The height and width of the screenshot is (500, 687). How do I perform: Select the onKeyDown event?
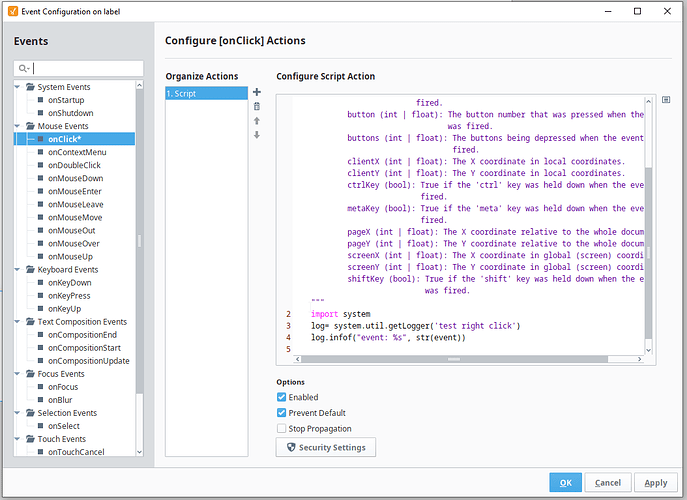pos(70,283)
